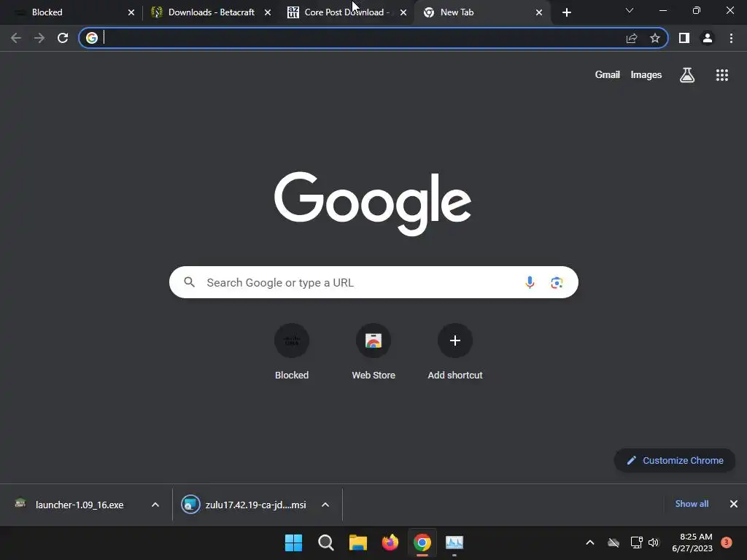Click the magnifier in the search box
Image resolution: width=747 pixels, height=560 pixels.
pyautogui.click(x=190, y=282)
